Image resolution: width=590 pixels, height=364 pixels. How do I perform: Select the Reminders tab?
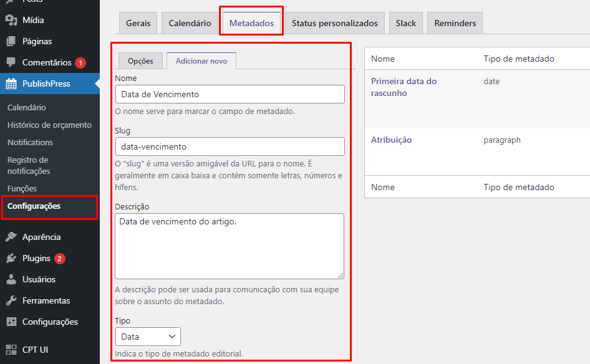click(x=455, y=22)
